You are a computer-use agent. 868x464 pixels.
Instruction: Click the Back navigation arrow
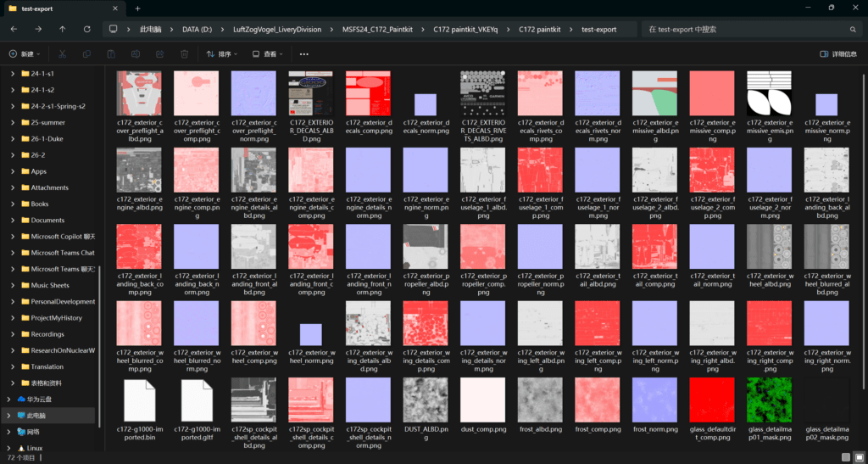tap(14, 29)
